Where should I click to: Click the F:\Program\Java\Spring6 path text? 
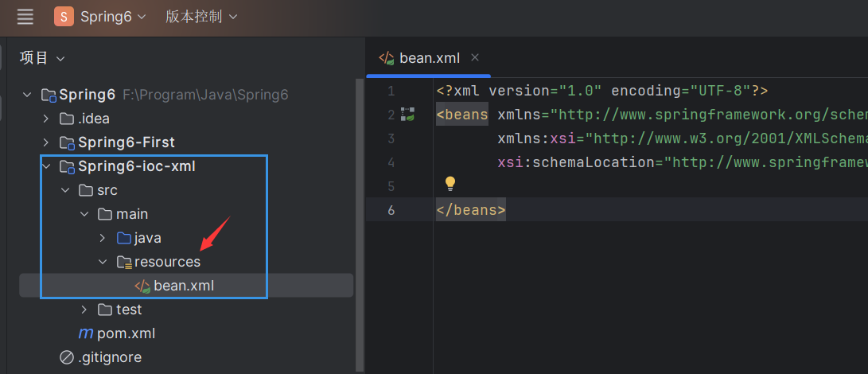click(x=204, y=95)
